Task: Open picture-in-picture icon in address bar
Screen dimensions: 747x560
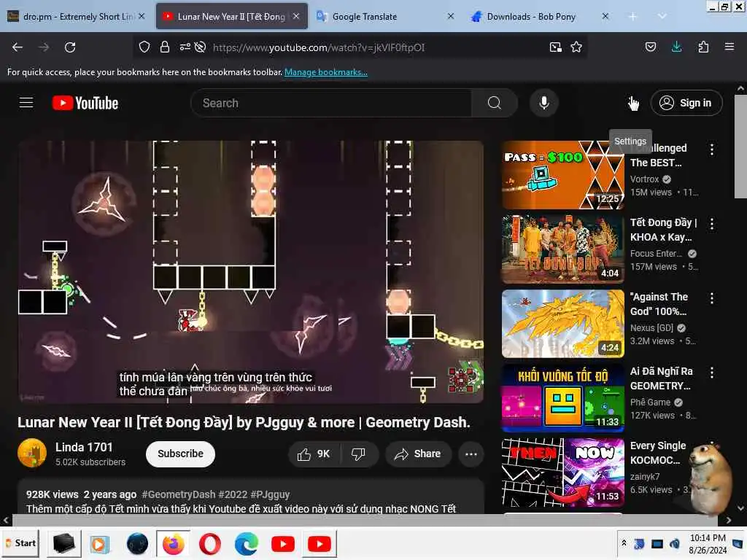Action: coord(555,47)
